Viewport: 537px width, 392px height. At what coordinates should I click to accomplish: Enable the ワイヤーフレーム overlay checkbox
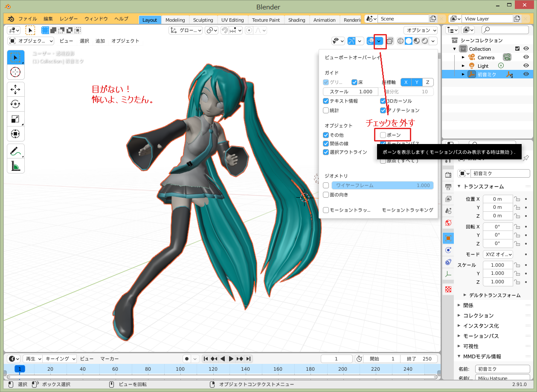[x=326, y=185]
